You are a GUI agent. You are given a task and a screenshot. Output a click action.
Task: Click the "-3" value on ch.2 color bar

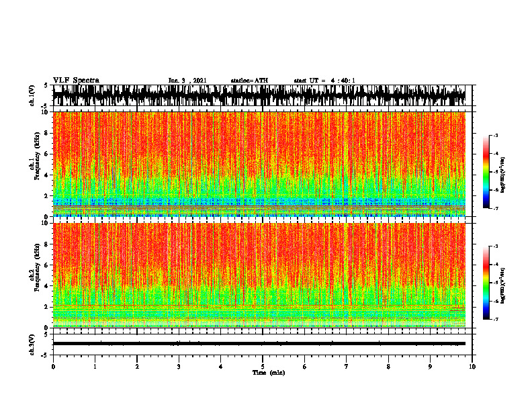click(x=496, y=246)
